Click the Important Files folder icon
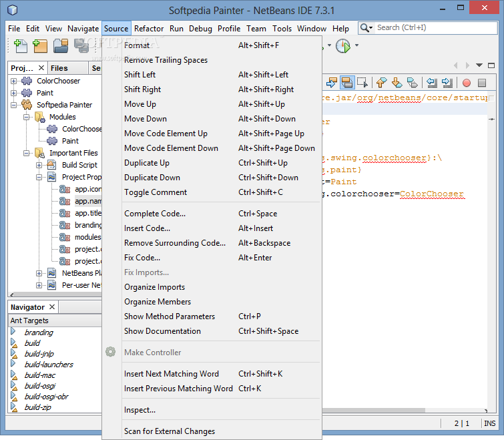Screen dimensions: 504x440 (x=40, y=153)
